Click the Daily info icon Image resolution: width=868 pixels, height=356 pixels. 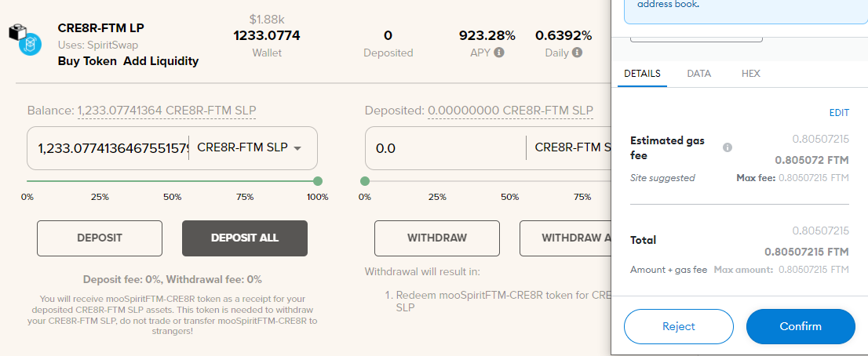577,53
